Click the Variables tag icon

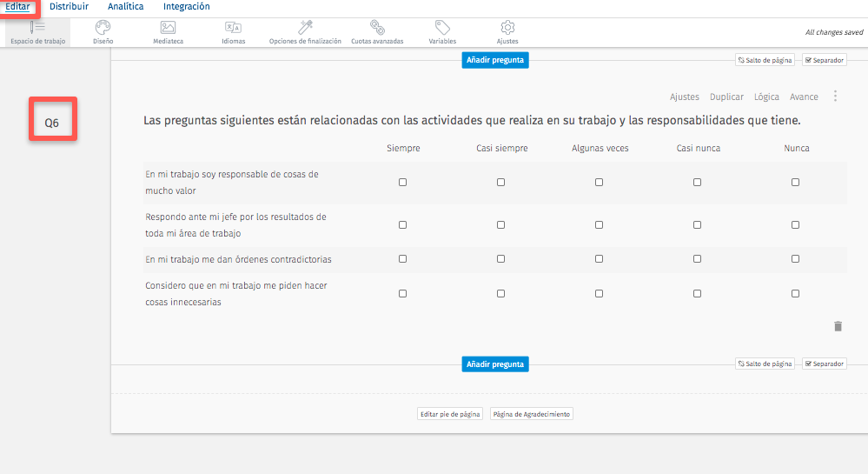(442, 28)
